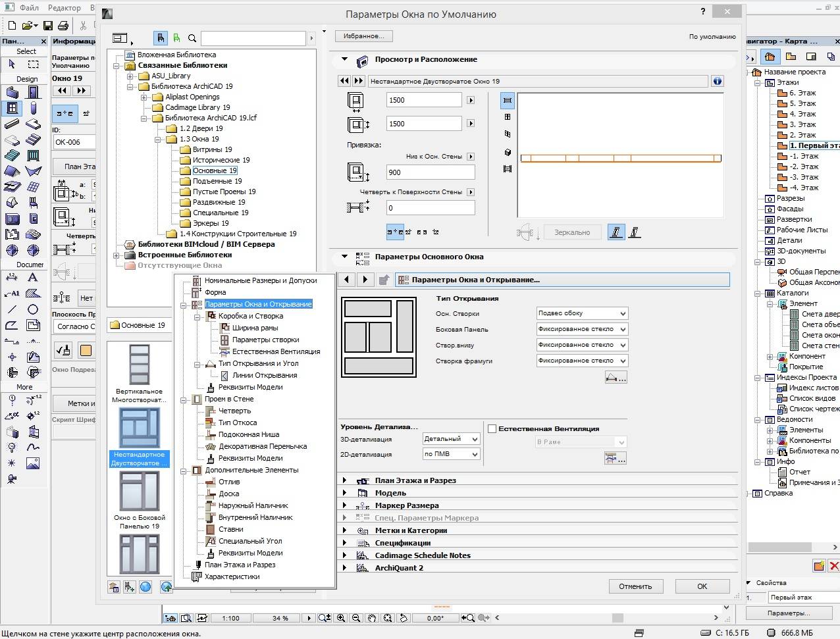
Task: Click the Зеркально button
Action: click(572, 232)
